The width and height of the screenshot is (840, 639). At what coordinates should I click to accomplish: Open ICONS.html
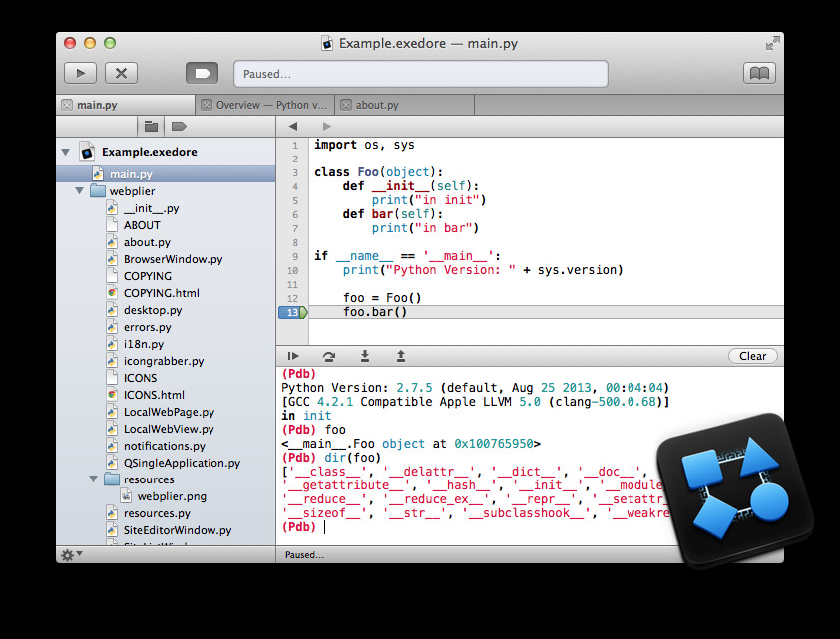(x=154, y=395)
